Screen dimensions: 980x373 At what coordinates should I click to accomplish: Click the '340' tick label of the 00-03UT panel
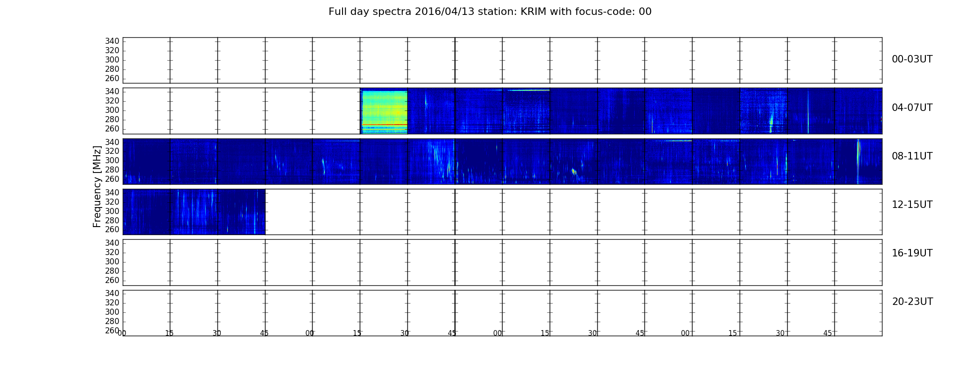112,41
